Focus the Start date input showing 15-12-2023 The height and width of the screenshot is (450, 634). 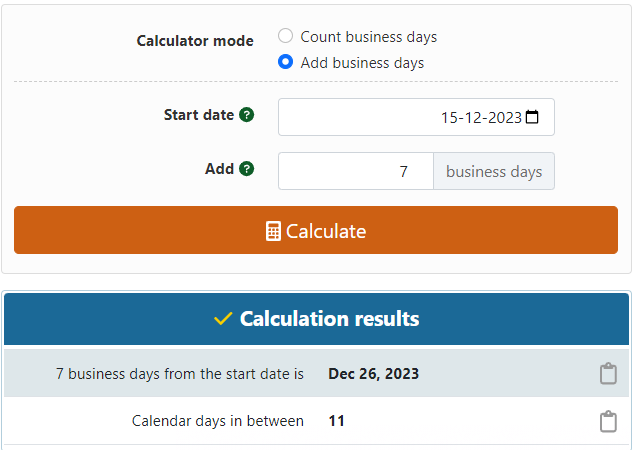pyautogui.click(x=400, y=117)
